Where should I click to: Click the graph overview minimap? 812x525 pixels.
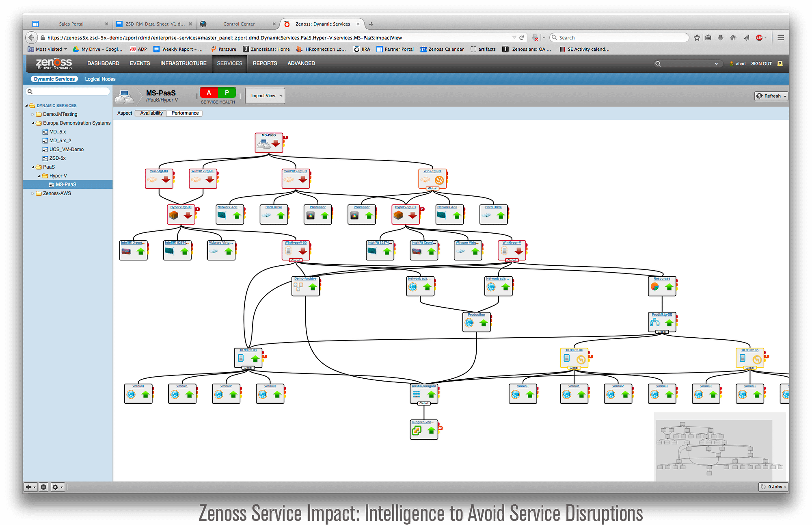coord(720,447)
